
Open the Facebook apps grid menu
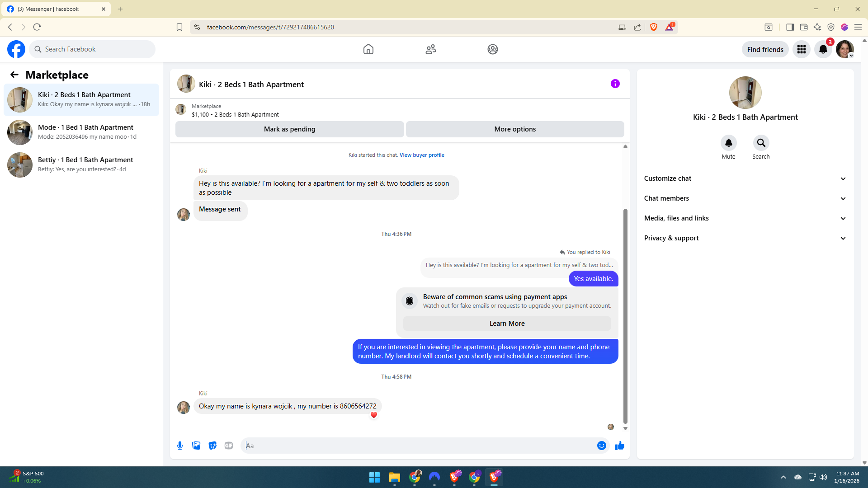[x=801, y=49]
